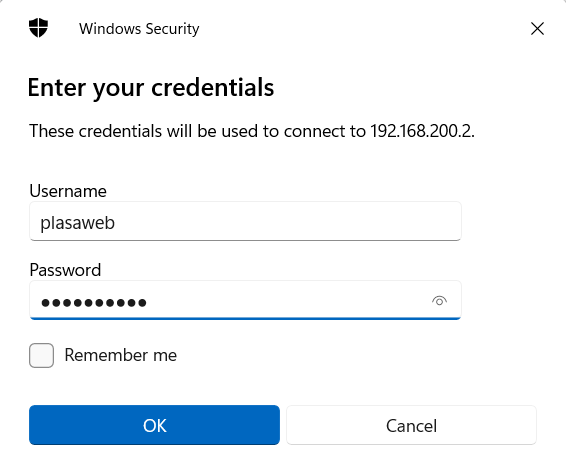The height and width of the screenshot is (469, 566).
Task: Confirm credentials with the OK button
Action: pyautogui.click(x=154, y=425)
